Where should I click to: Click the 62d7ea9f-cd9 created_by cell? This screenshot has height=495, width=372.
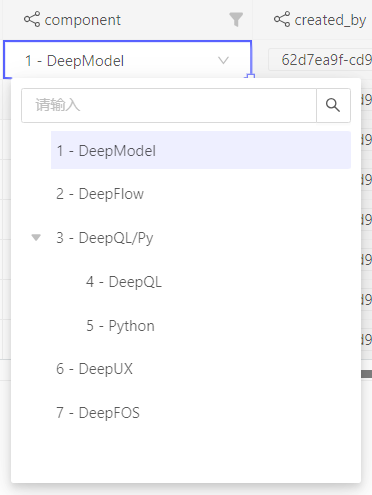(320, 60)
